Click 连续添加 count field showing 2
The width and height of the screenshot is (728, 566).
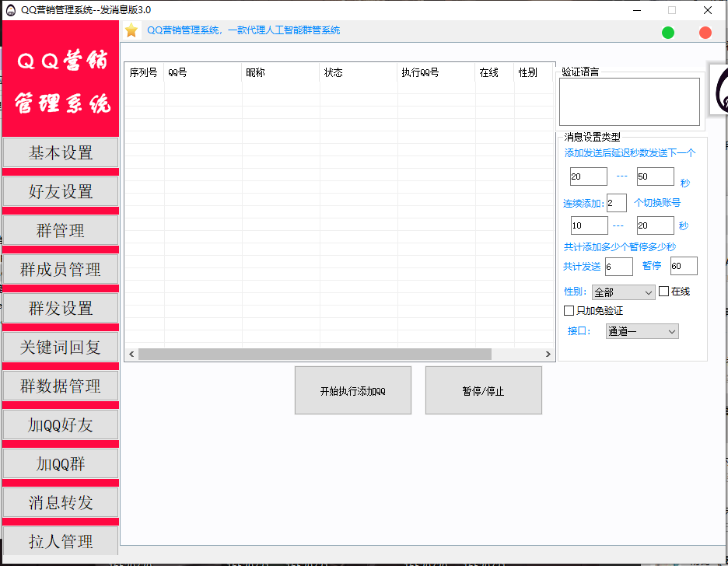pyautogui.click(x=617, y=203)
